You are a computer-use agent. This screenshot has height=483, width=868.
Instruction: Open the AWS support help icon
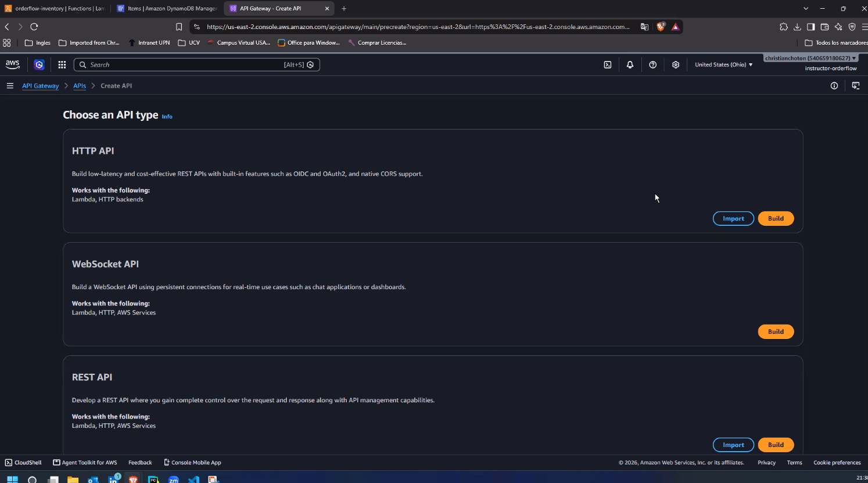pos(653,64)
